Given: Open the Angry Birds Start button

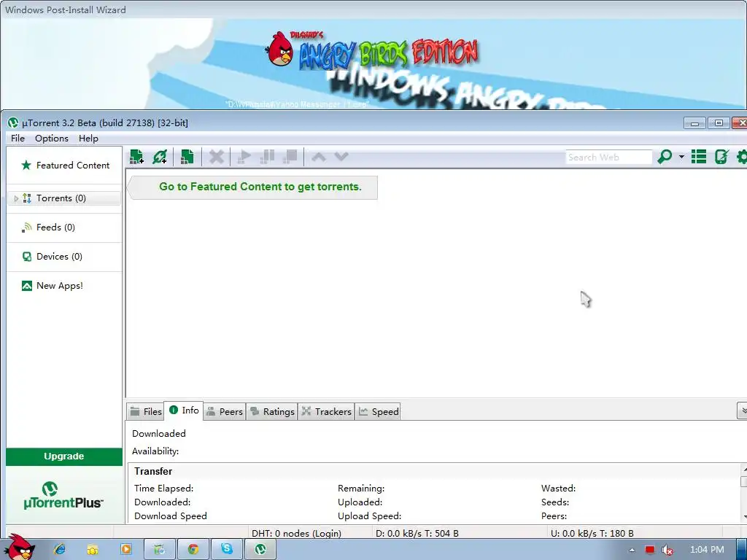Looking at the screenshot, I should tap(20, 548).
